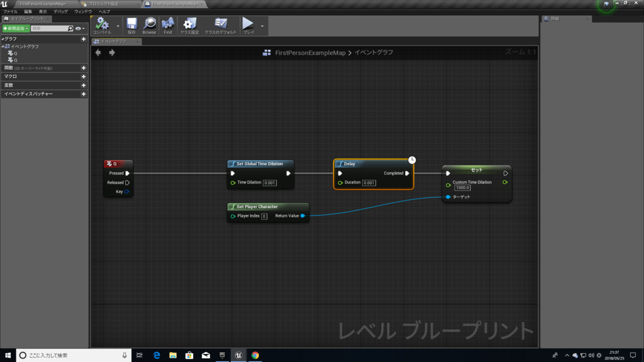The height and width of the screenshot is (362, 644).
Task: Save the blueprint with the Save icon
Action: 131,25
